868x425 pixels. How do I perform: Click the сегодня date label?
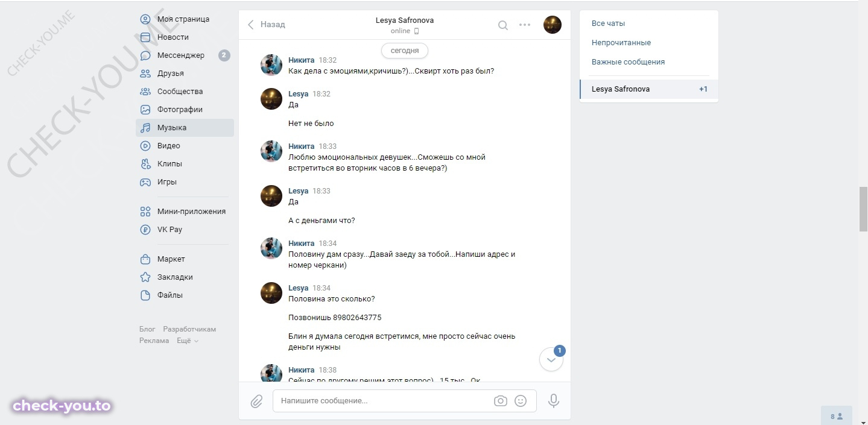[x=405, y=51]
